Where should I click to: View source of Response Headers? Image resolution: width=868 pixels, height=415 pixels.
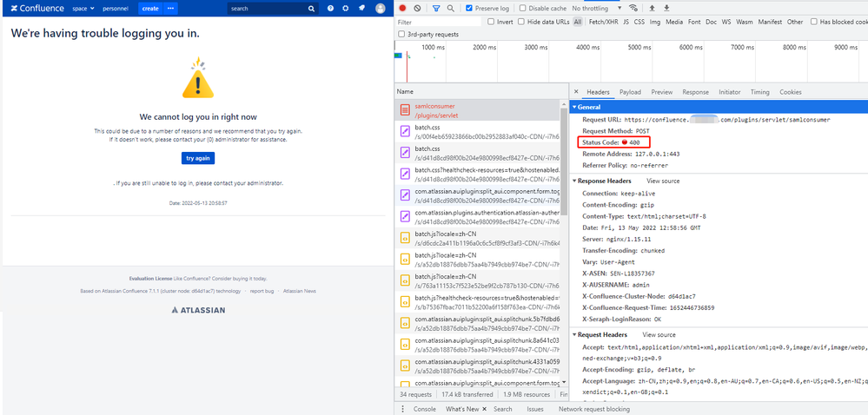tap(663, 181)
